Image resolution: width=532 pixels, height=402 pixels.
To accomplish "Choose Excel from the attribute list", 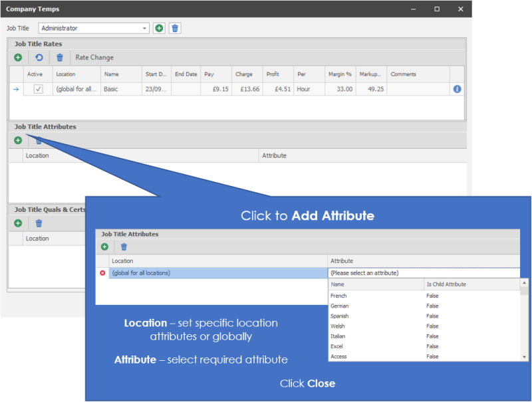I will coord(338,346).
